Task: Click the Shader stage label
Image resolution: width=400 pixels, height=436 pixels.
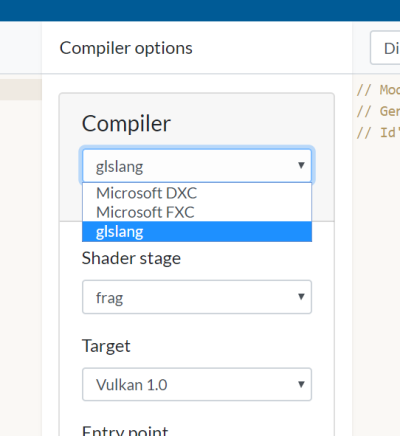Action: coord(131,258)
